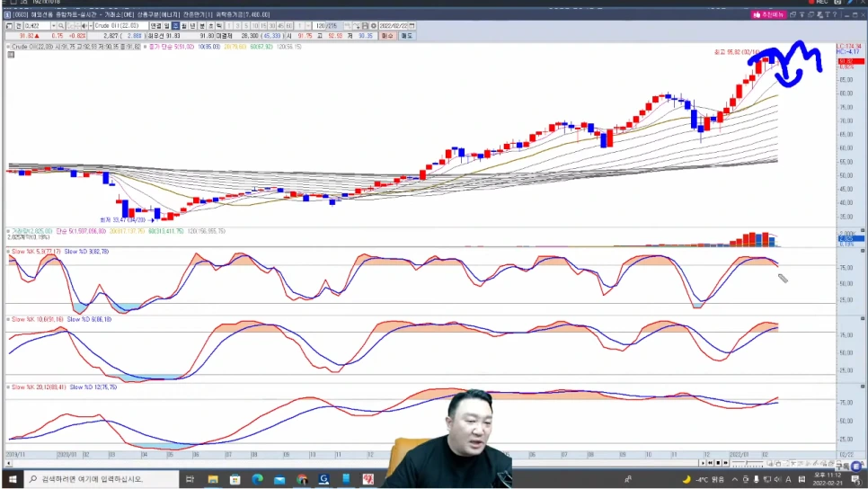Toggle the 연결 continuous contract button
The width and height of the screenshot is (868, 489).
155,25
